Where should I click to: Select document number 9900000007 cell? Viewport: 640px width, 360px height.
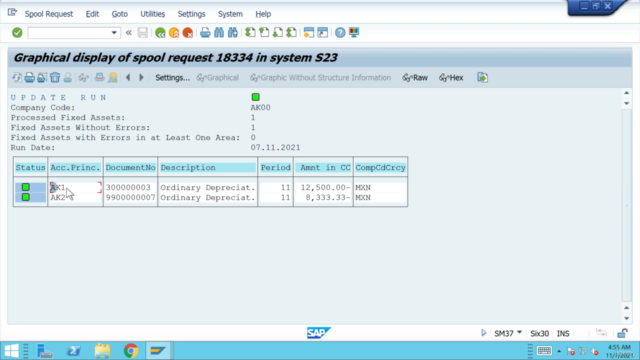pyautogui.click(x=131, y=198)
